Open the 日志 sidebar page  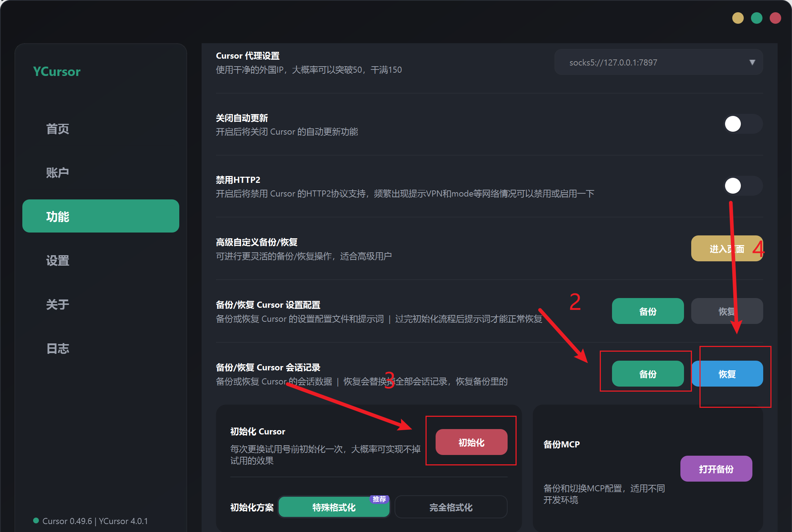tap(58, 348)
